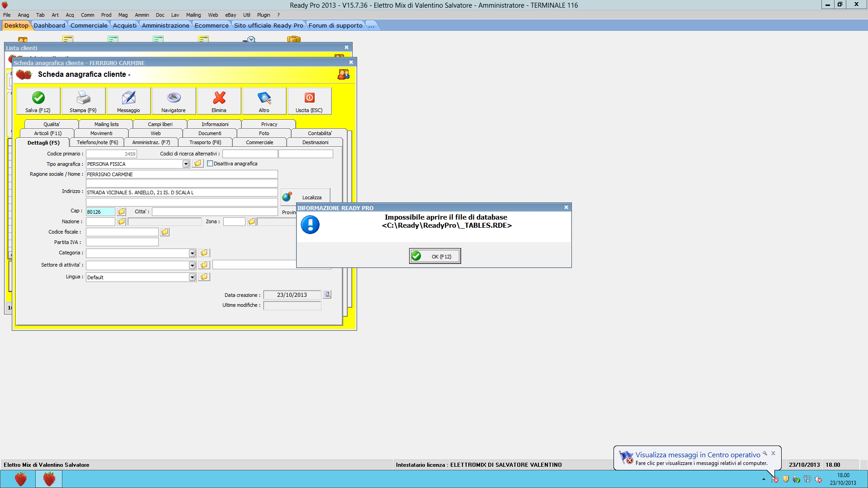Viewport: 868px width, 488px height.
Task: Click the Indirizzo input field
Action: [182, 192]
